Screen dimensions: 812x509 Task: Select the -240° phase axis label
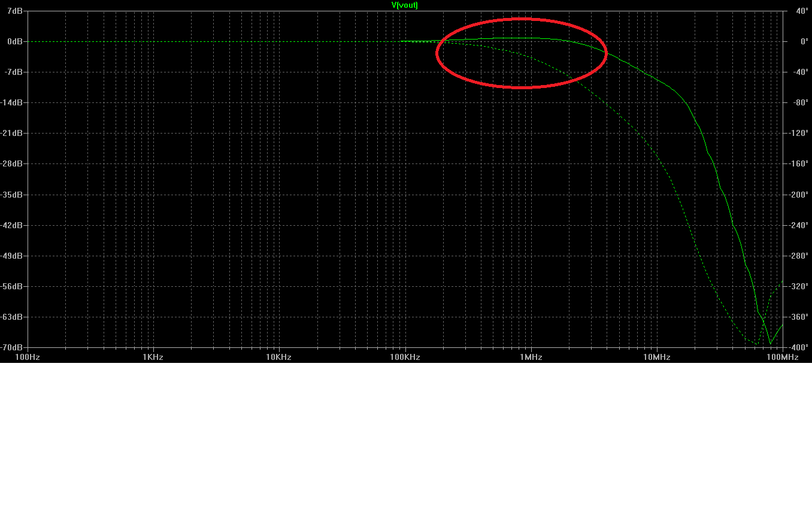click(x=798, y=225)
